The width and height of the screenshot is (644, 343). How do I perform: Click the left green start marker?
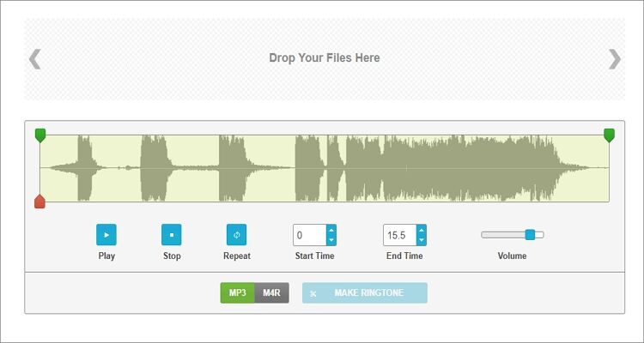(x=39, y=135)
